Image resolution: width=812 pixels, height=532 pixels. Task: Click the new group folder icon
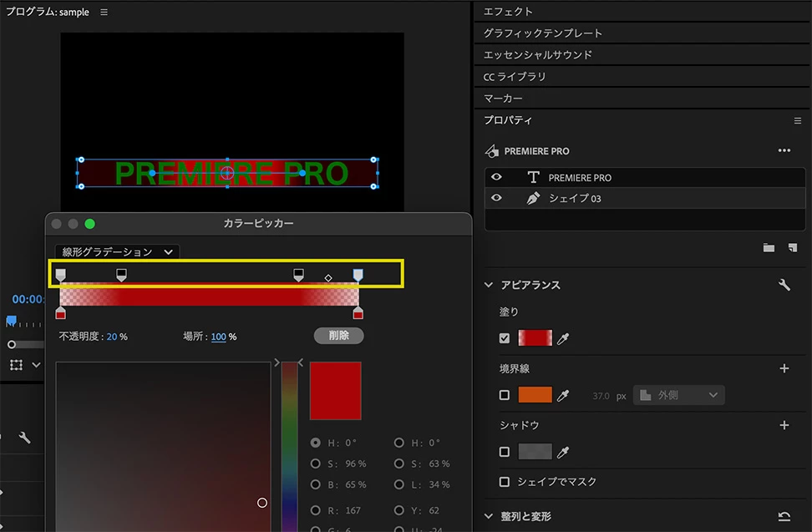coord(769,248)
